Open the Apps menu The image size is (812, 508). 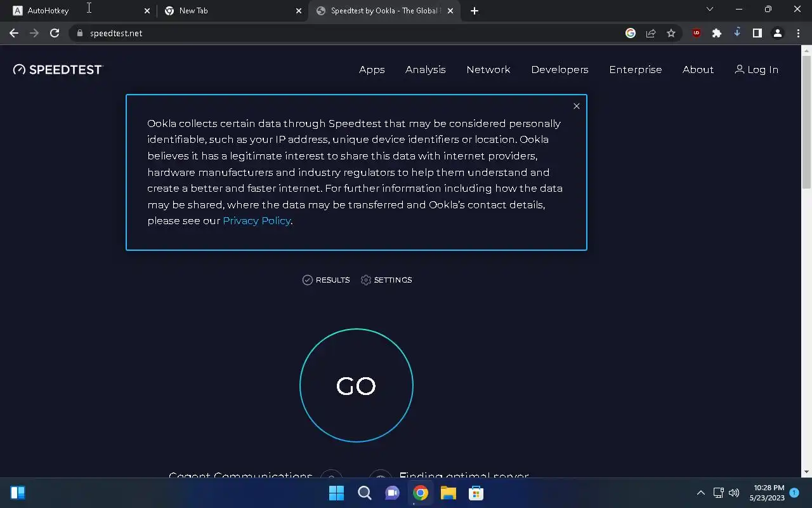click(372, 70)
